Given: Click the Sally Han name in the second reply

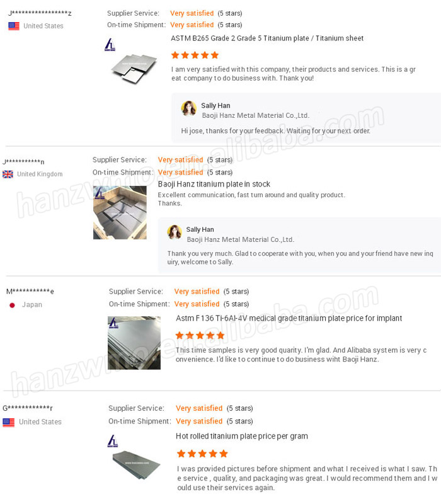Looking at the screenshot, I should [x=200, y=230].
